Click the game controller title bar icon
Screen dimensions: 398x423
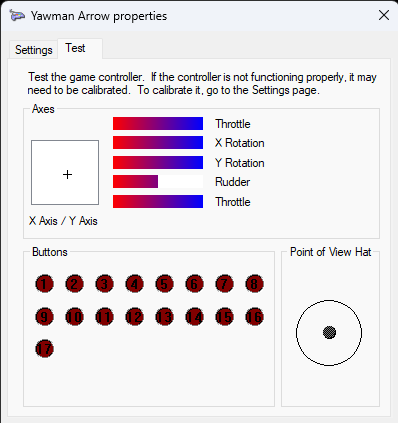[x=17, y=16]
